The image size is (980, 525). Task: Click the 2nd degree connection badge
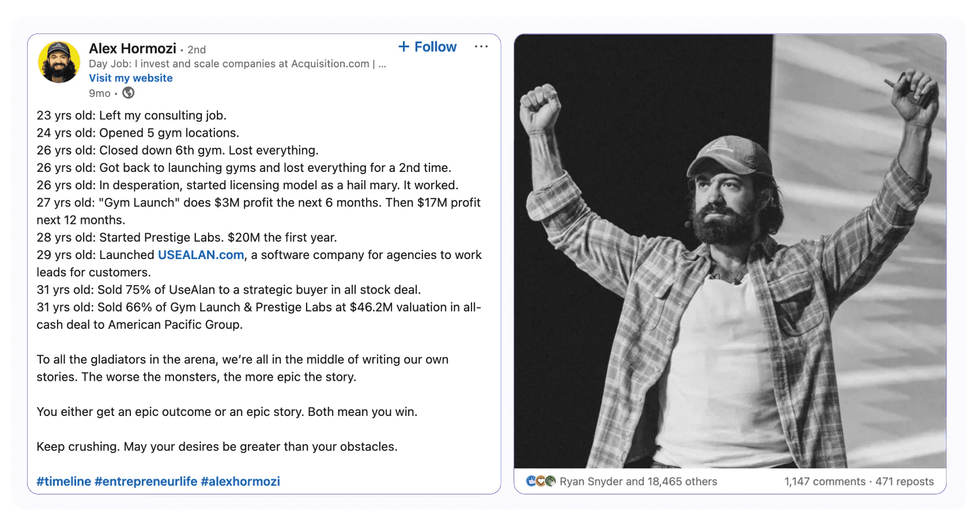point(197,50)
